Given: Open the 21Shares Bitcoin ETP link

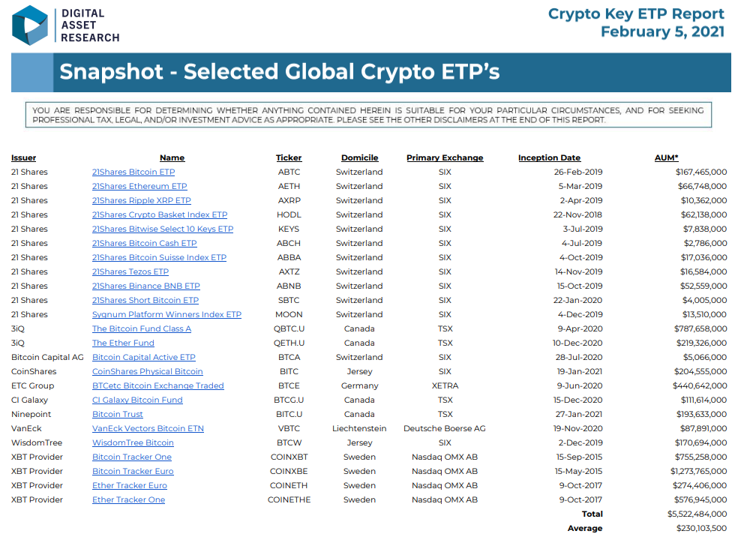Looking at the screenshot, I should point(133,172).
